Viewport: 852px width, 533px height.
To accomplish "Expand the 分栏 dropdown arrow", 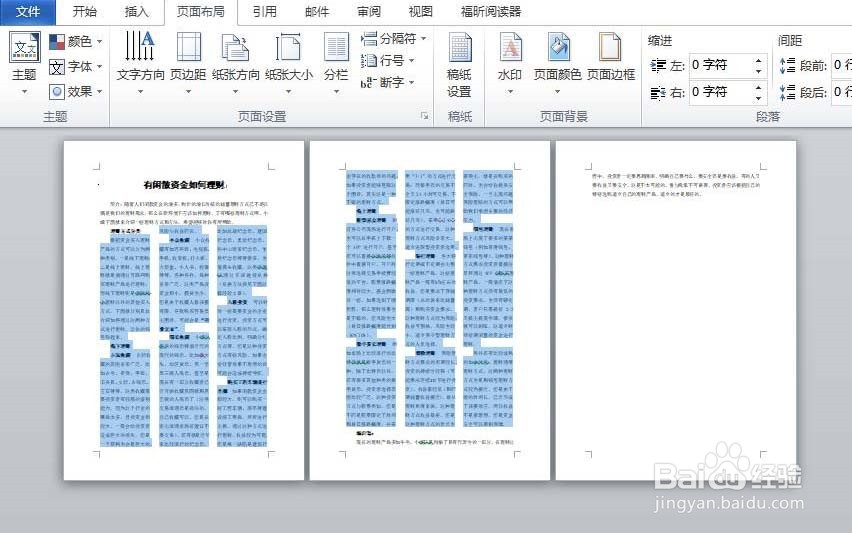I will 336,92.
